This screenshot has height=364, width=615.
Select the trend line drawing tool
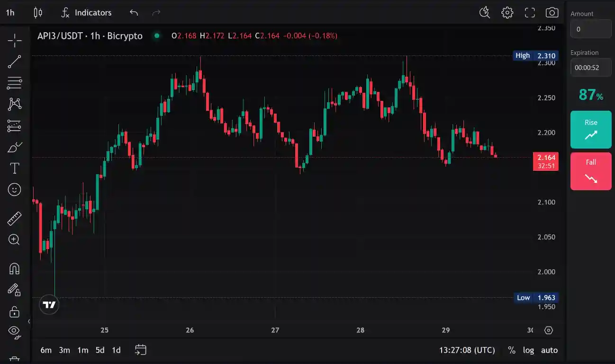15,62
